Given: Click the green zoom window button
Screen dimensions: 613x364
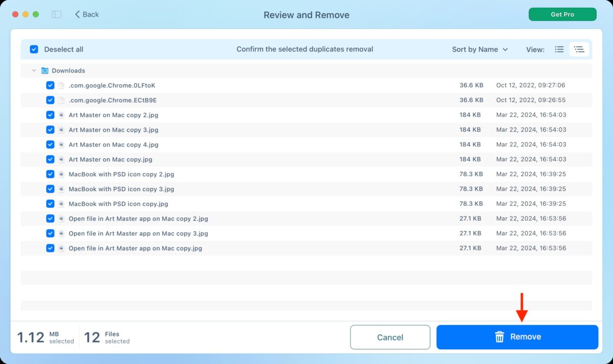Looking at the screenshot, I should point(36,14).
